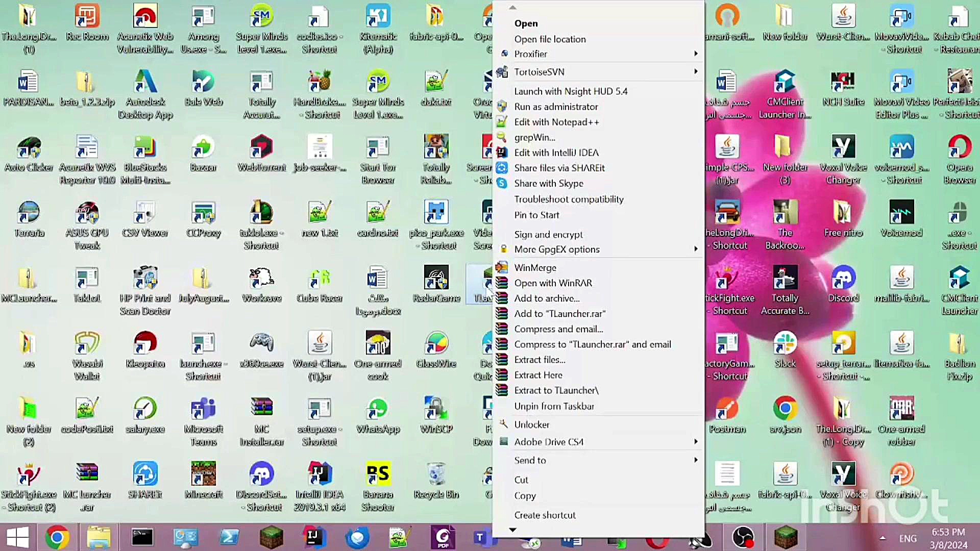The width and height of the screenshot is (980, 551).
Task: Select the ASUS GPU Tweak icon
Action: coord(87,225)
